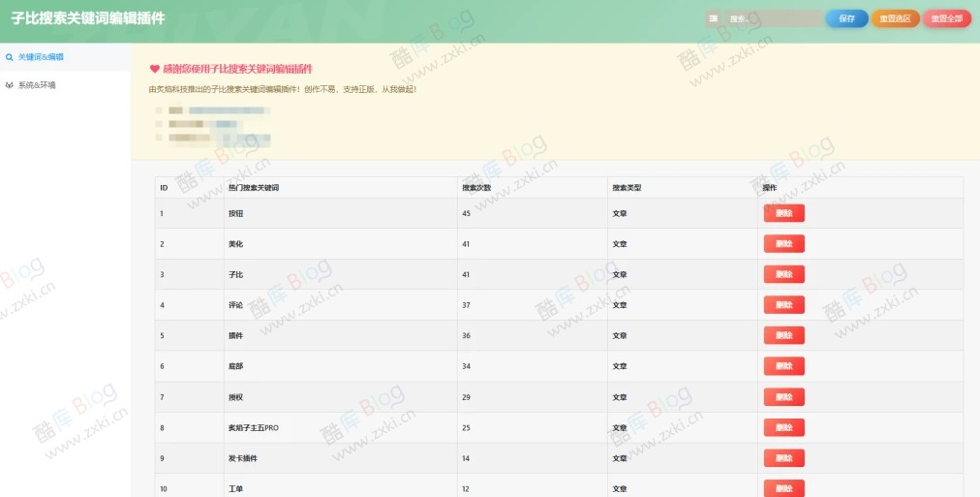Image resolution: width=980 pixels, height=497 pixels.
Task: Click the search count 34
Action: tap(466, 366)
